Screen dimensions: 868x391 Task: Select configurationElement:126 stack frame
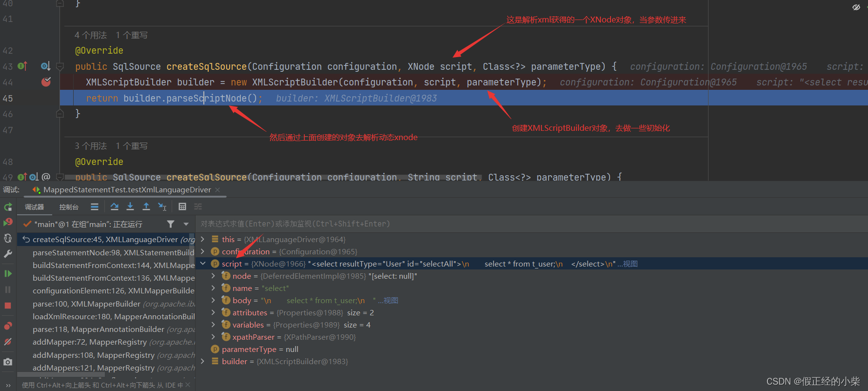point(107,290)
